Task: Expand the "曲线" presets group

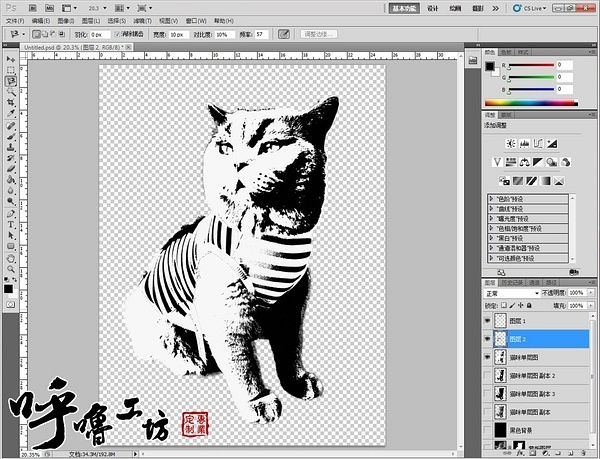Action: [x=492, y=209]
